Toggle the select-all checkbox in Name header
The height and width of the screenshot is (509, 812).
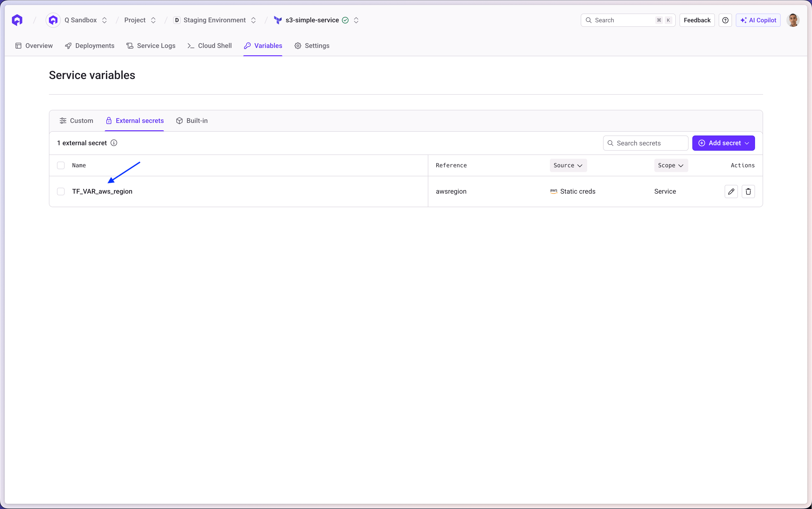[x=61, y=165]
